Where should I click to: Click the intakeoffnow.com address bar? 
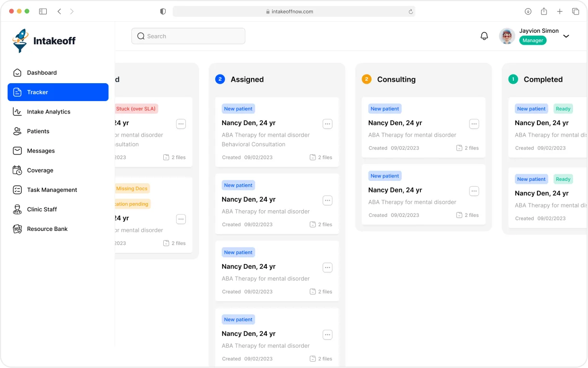(294, 12)
